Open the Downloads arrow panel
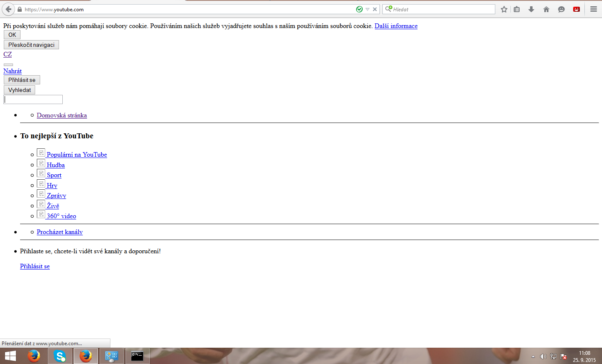 point(531,9)
